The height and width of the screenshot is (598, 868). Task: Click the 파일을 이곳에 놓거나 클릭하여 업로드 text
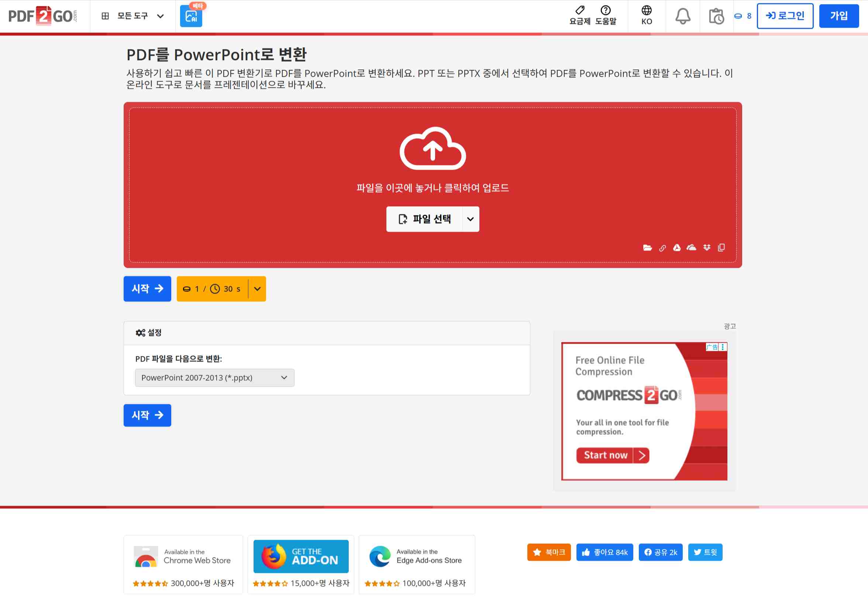coord(433,188)
